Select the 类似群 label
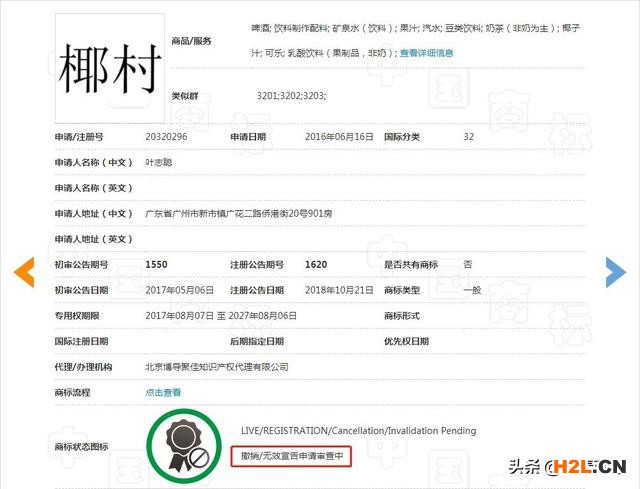 pyautogui.click(x=184, y=96)
